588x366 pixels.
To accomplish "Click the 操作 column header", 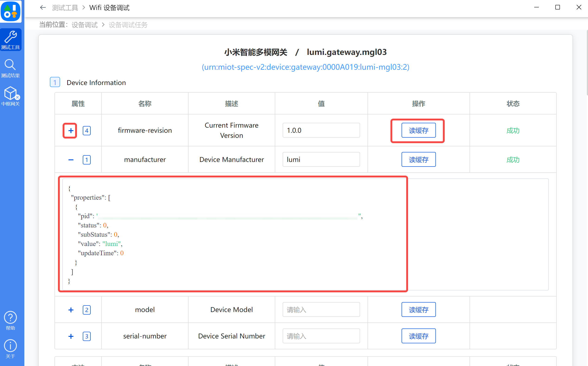I will (x=419, y=104).
